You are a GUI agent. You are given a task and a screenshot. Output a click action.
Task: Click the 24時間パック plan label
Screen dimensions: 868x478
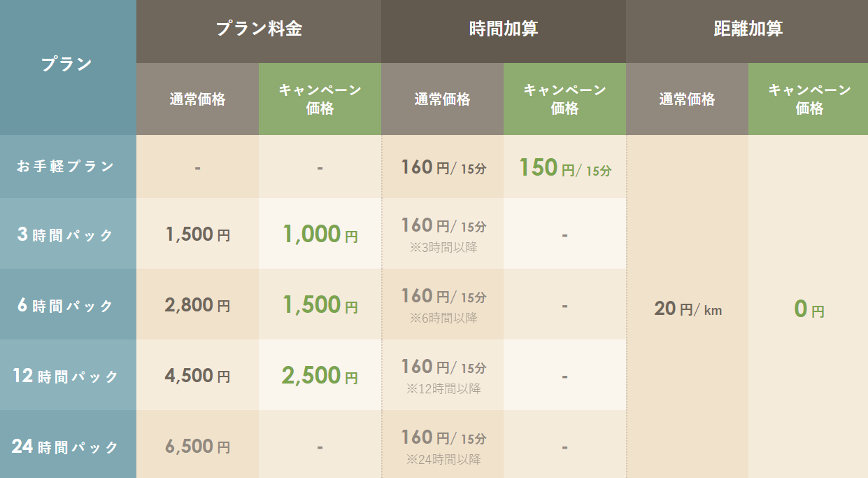[x=67, y=447]
